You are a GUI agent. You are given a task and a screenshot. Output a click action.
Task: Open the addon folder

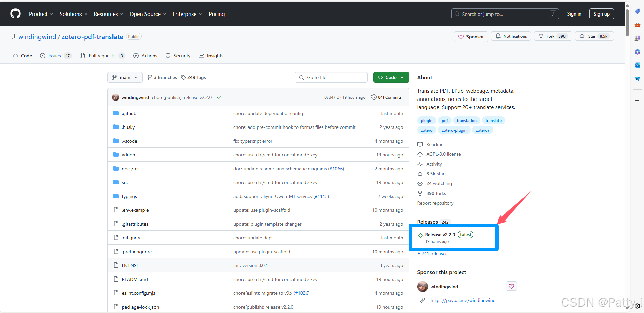(128, 155)
